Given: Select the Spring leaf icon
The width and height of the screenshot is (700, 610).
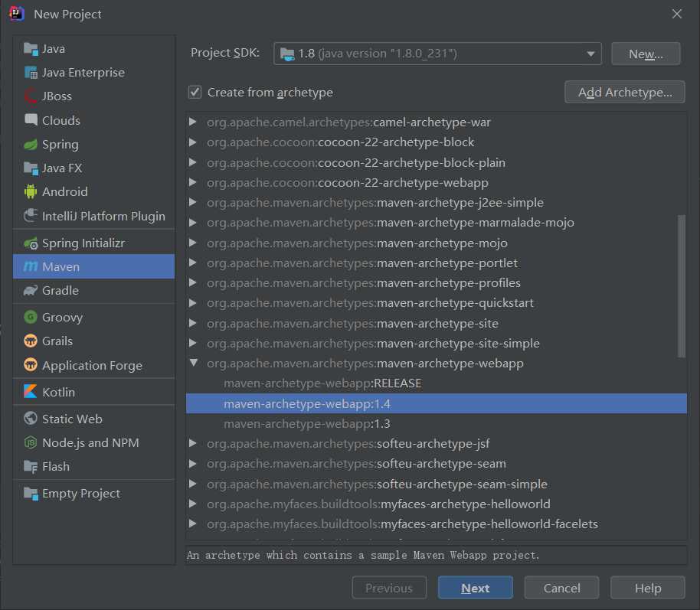Looking at the screenshot, I should pos(31,144).
